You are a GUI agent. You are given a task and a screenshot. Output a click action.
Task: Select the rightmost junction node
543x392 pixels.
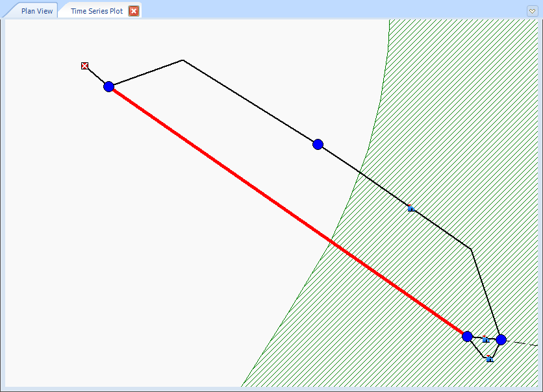coord(501,339)
